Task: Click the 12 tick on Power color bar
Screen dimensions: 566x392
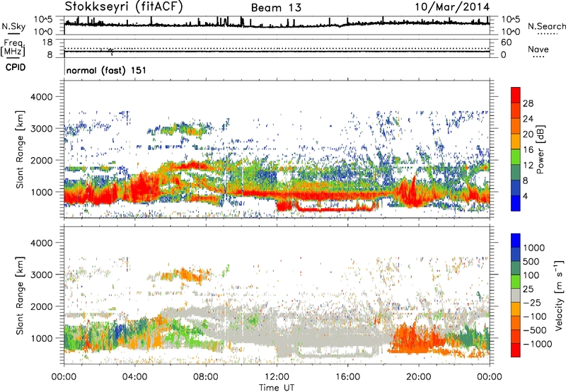Action: pos(528,166)
